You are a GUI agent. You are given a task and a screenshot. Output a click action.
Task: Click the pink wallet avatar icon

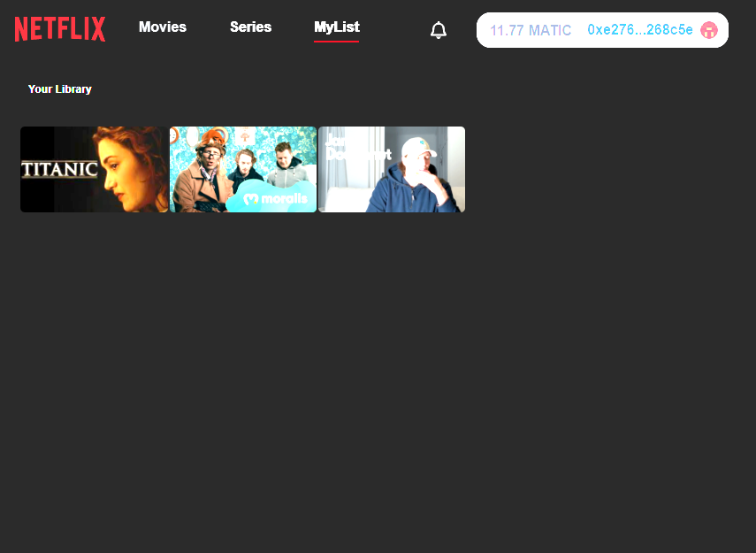(709, 30)
